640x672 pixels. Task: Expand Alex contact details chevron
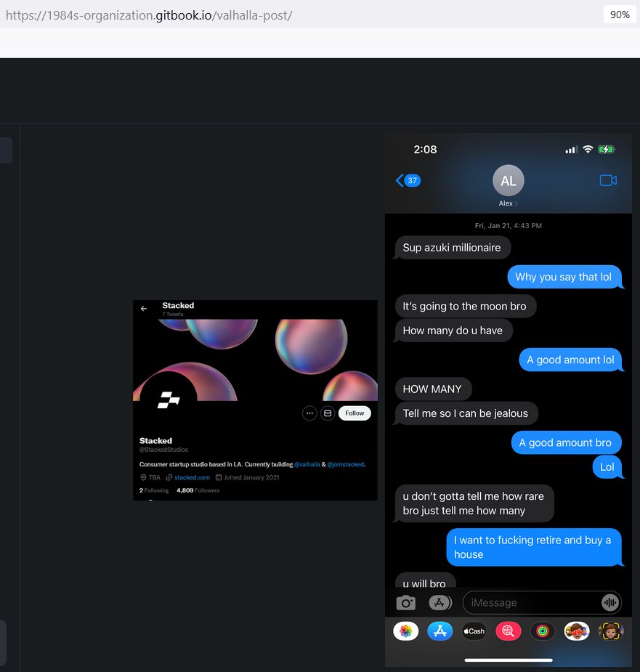pos(508,203)
